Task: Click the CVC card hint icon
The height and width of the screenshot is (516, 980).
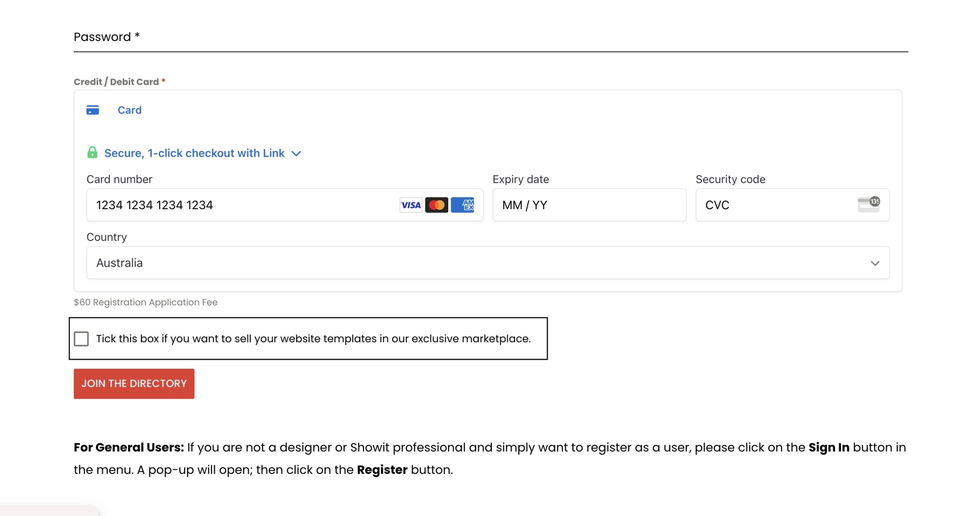Action: (869, 204)
